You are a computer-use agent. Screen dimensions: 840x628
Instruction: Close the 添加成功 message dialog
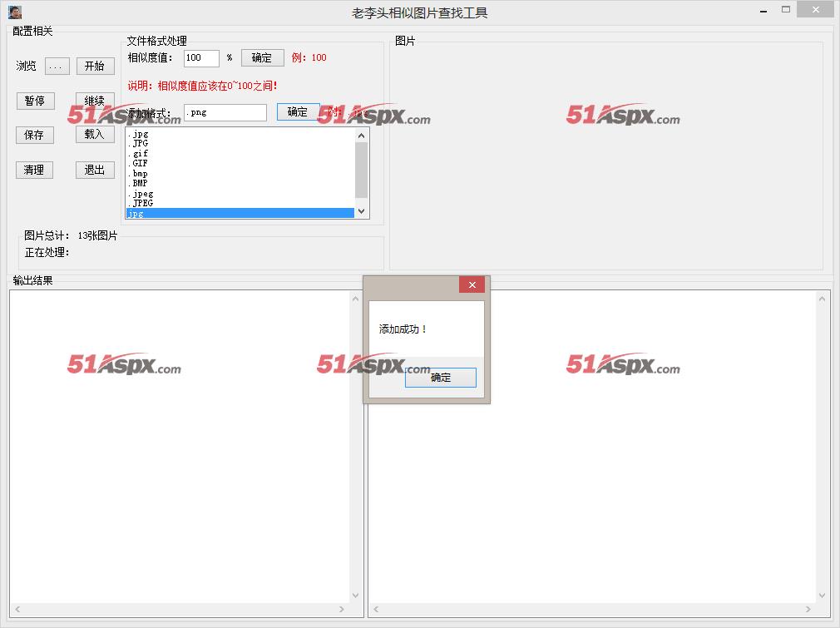pos(472,285)
